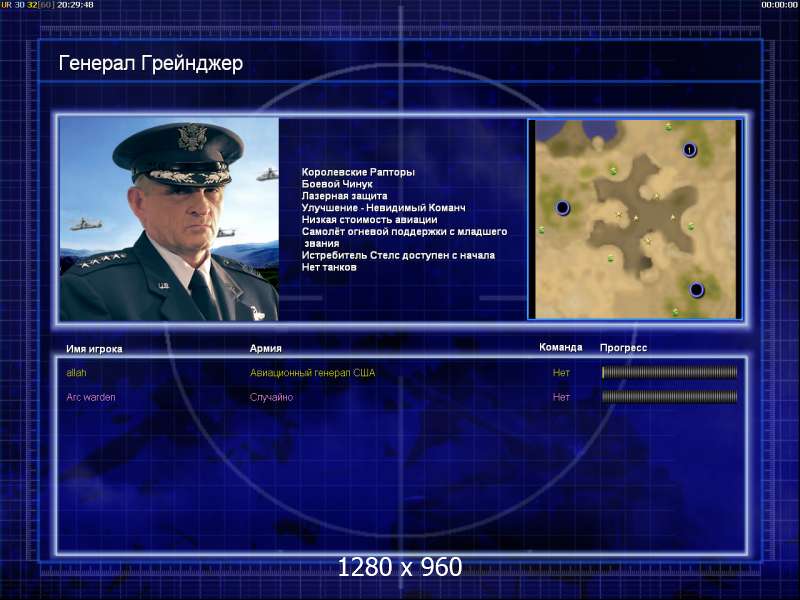Click line 'Самолёт огневой поддержки с младшего'
The width and height of the screenshot is (800, 600).
(x=404, y=232)
